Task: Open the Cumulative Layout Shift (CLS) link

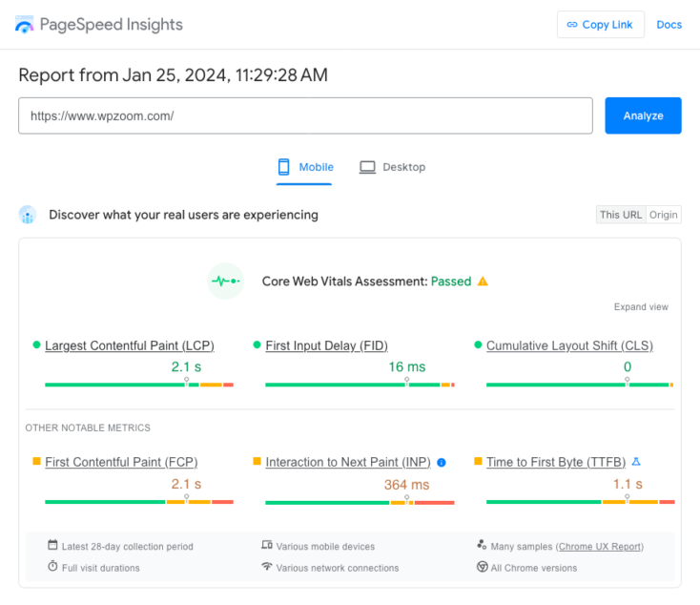Action: [569, 345]
